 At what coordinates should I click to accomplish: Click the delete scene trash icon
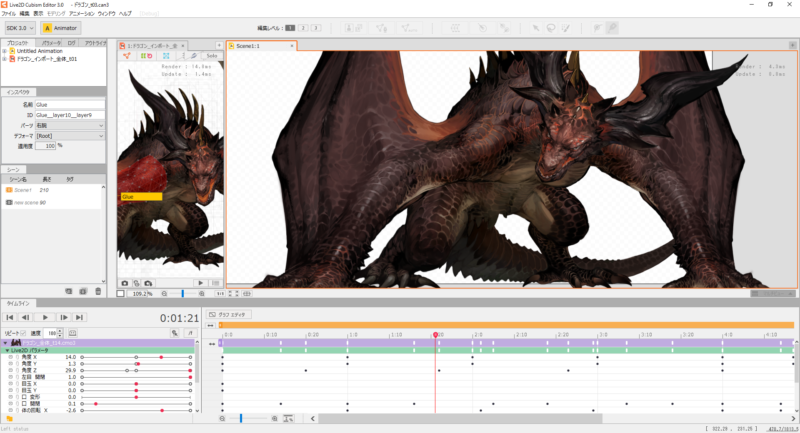[x=98, y=291]
